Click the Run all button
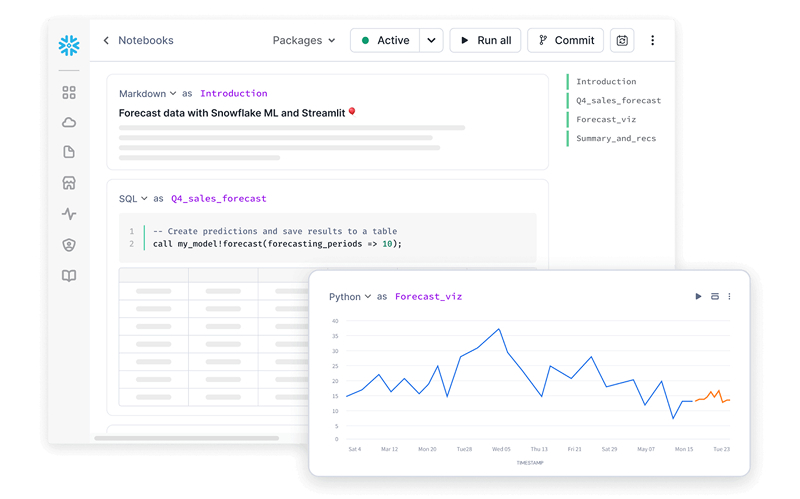This screenshot has width=800, height=499. [x=485, y=41]
